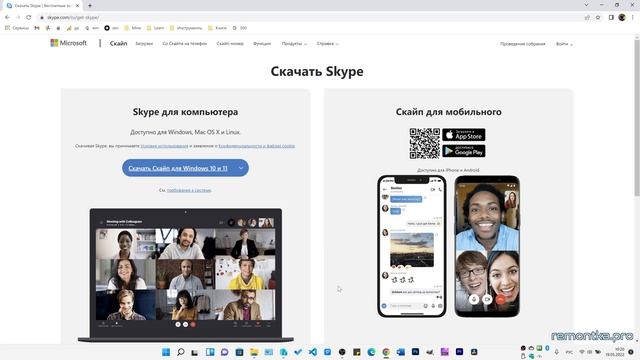Screen dimensions: 640x360
Task: Click Скачать Скайп для Windows 10 и 11
Action: point(178,168)
